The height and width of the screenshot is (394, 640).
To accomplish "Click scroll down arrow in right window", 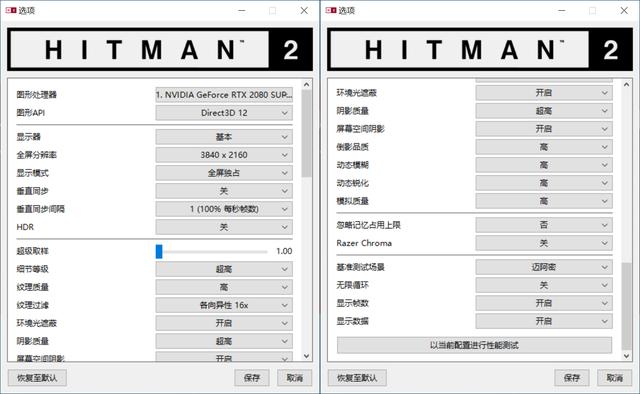I will pos(627,356).
